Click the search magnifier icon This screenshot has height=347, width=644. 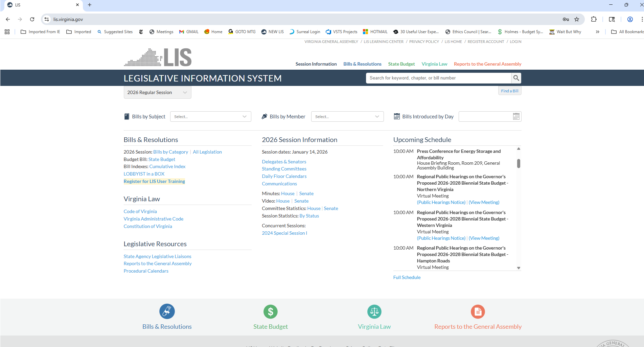[x=516, y=78]
